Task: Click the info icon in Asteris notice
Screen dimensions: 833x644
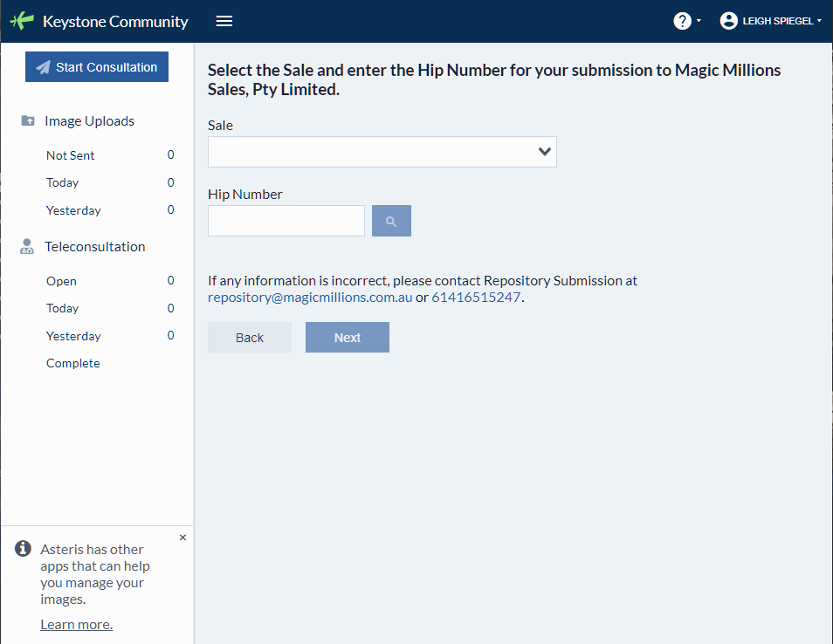Action: tap(24, 549)
